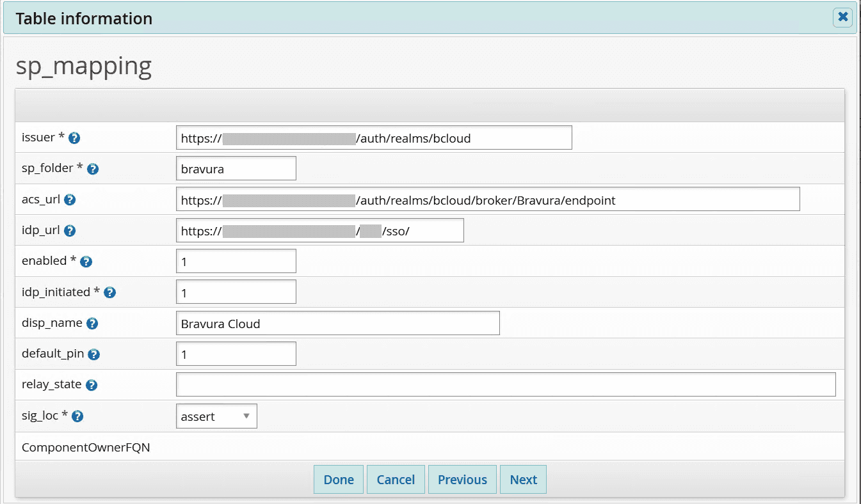
Task: Show help for default_pin field
Action: pyautogui.click(x=94, y=354)
